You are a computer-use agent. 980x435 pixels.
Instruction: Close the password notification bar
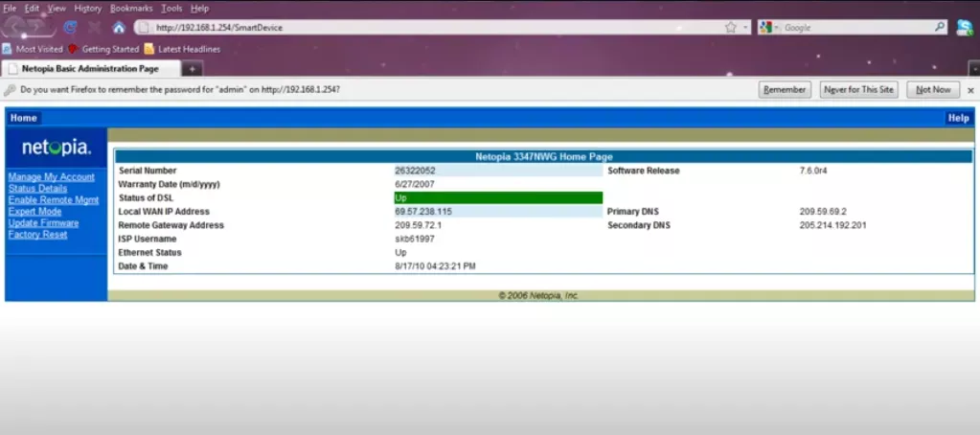coord(970,90)
